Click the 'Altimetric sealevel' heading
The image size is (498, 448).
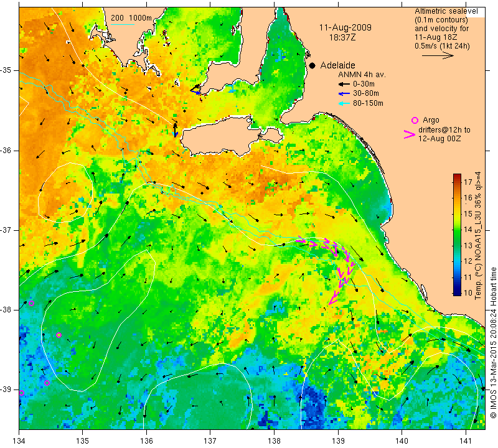(446, 11)
